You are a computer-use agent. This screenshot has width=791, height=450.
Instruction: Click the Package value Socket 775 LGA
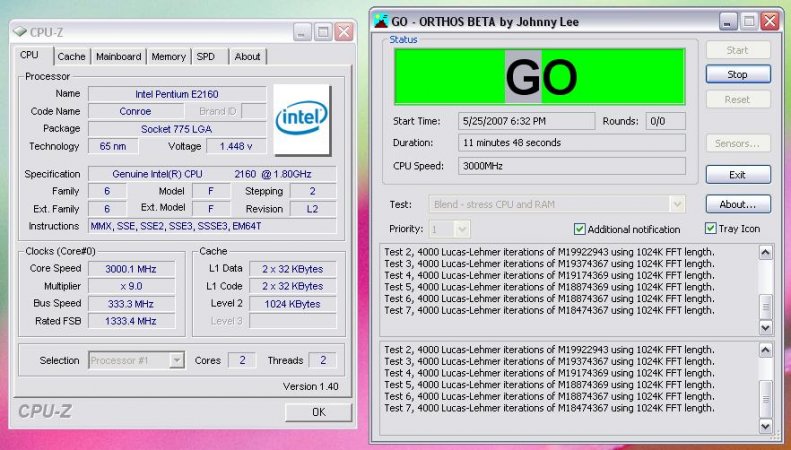177,129
